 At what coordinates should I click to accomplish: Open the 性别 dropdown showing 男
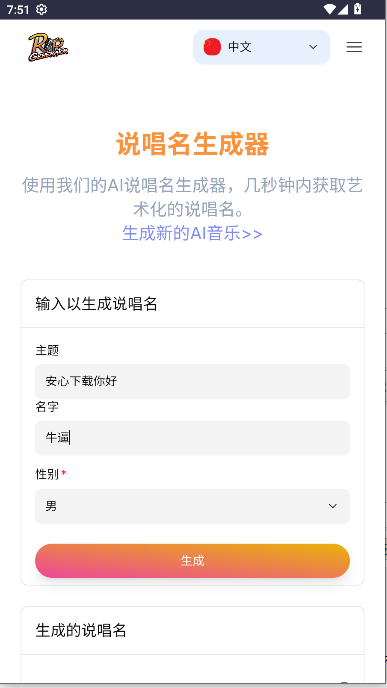pyautogui.click(x=192, y=506)
